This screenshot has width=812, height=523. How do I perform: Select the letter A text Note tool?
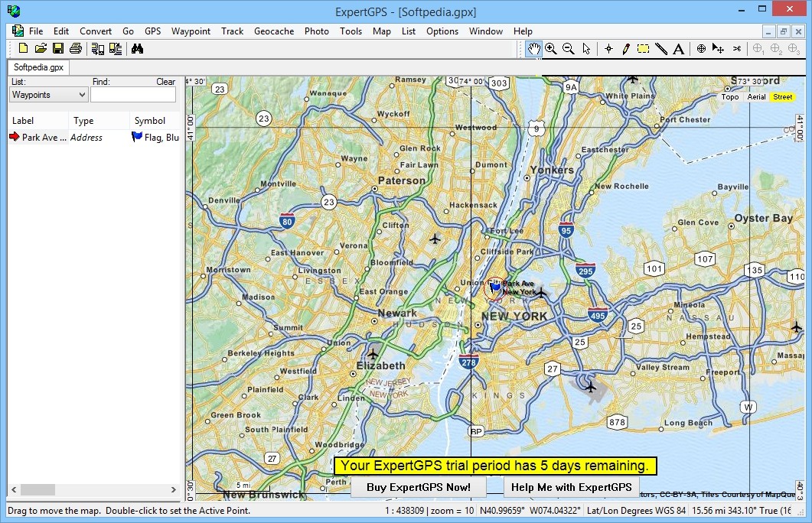pyautogui.click(x=678, y=49)
